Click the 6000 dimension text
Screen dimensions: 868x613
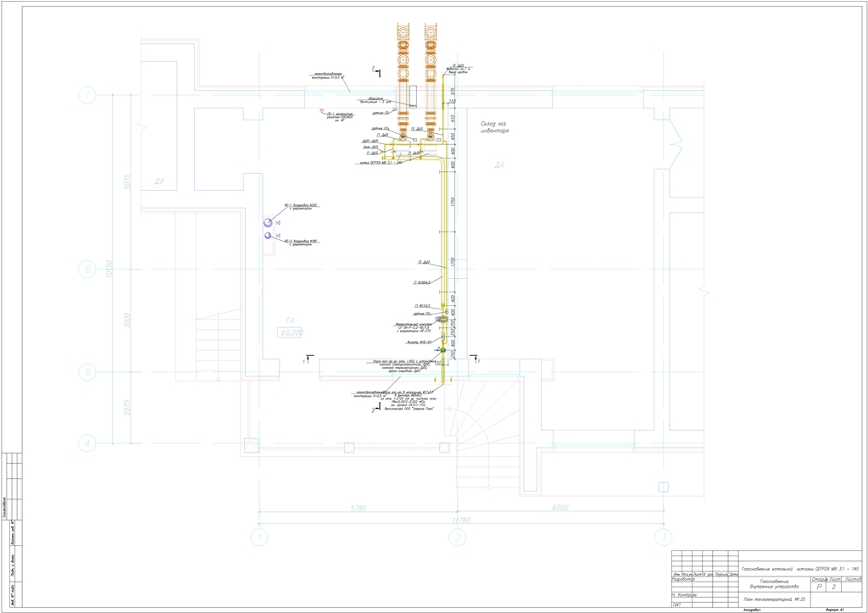click(560, 508)
